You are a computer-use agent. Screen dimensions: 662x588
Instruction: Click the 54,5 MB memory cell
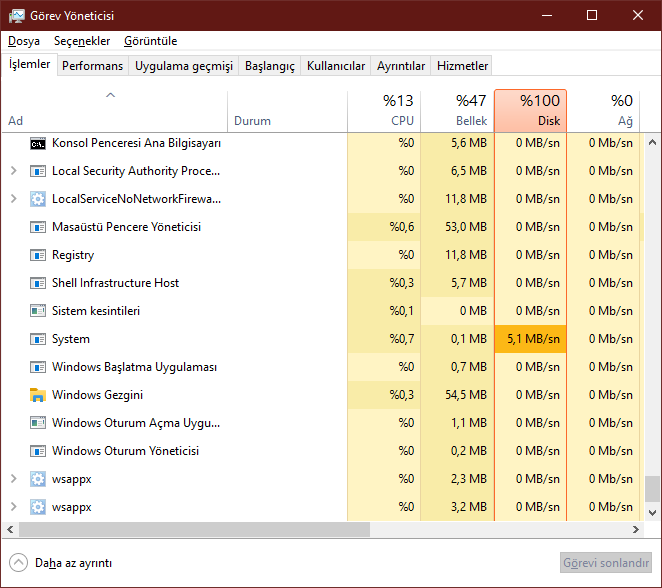point(457,395)
